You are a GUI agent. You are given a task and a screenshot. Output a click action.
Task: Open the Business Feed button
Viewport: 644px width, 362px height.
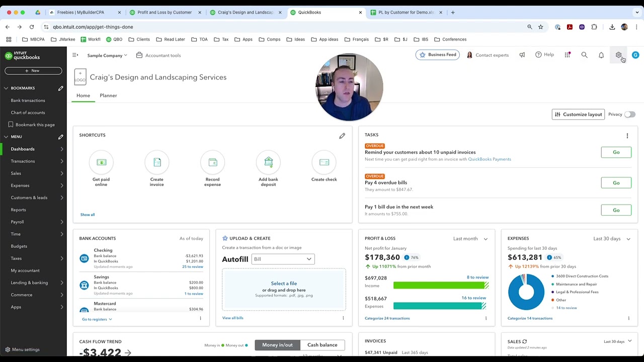point(437,55)
